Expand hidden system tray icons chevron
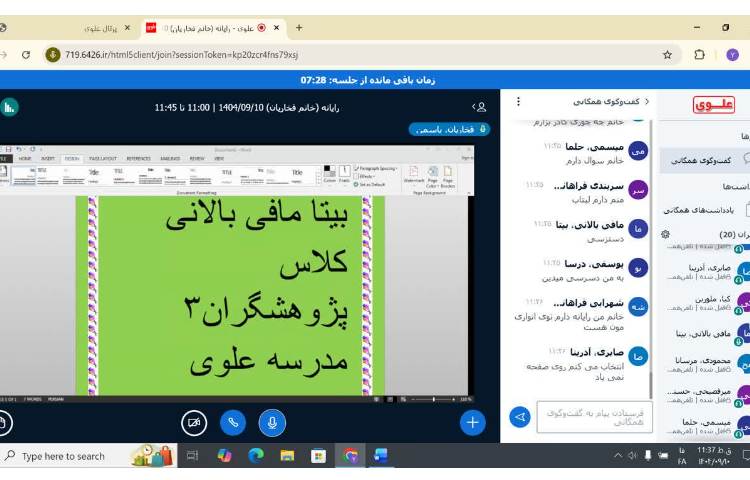This screenshot has width=750, height=480. pos(618,456)
